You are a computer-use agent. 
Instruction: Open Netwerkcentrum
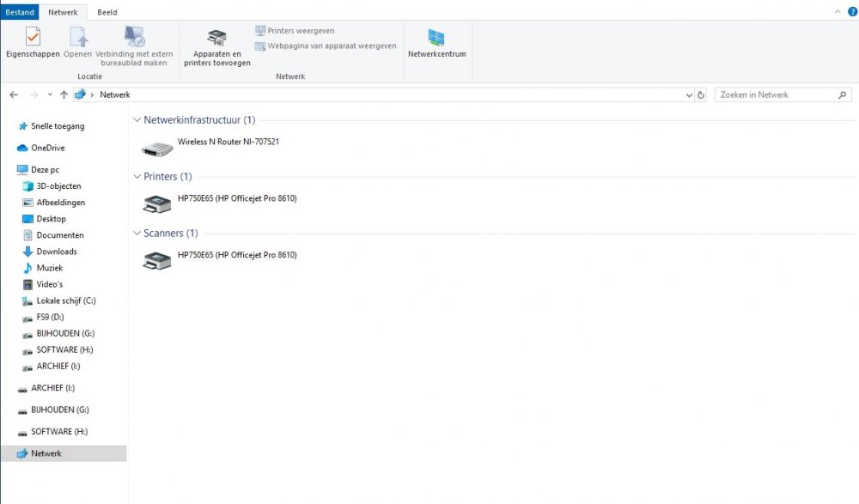pos(436,43)
